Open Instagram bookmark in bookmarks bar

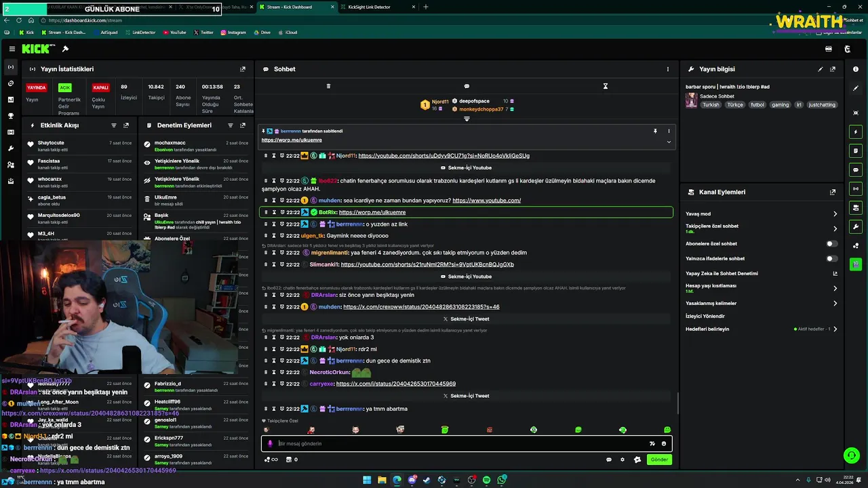[x=233, y=33]
